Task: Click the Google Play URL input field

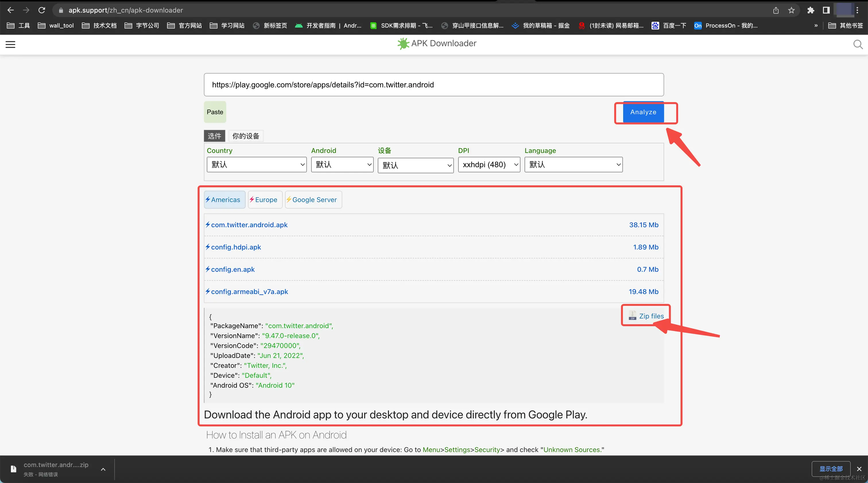Action: pos(434,85)
